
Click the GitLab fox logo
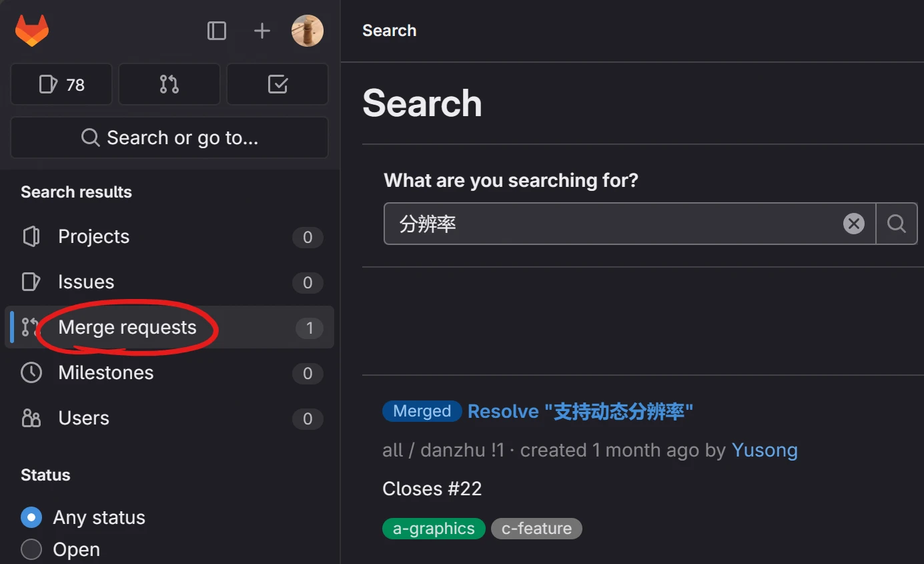tap(32, 31)
